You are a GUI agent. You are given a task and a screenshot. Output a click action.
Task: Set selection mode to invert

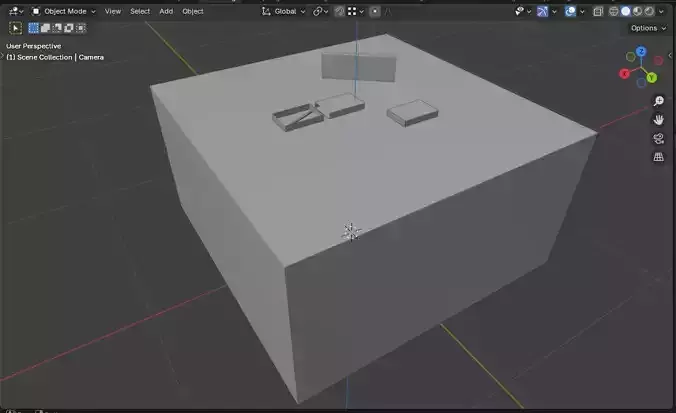coord(69,28)
